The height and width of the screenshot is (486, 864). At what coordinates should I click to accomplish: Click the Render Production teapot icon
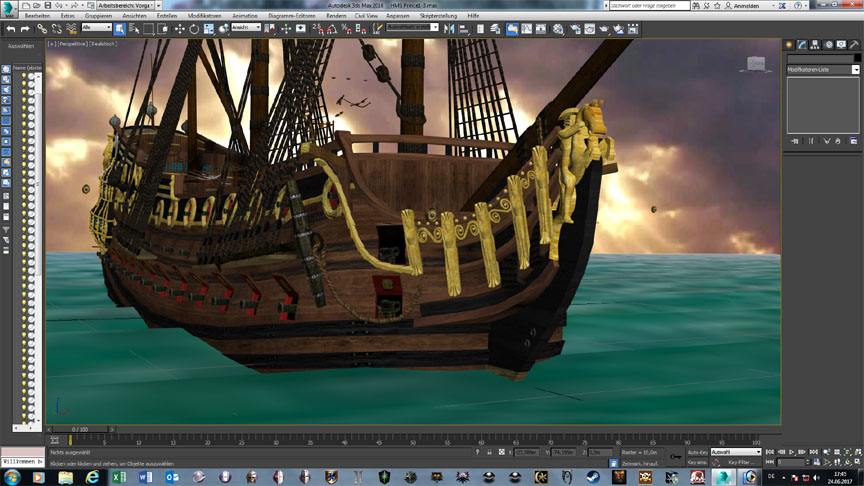604,29
